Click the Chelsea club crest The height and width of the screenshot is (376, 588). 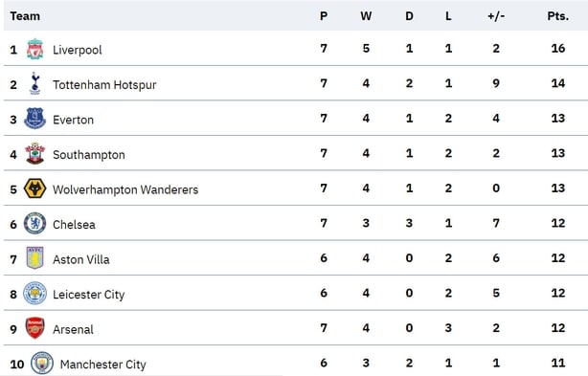coord(34,224)
